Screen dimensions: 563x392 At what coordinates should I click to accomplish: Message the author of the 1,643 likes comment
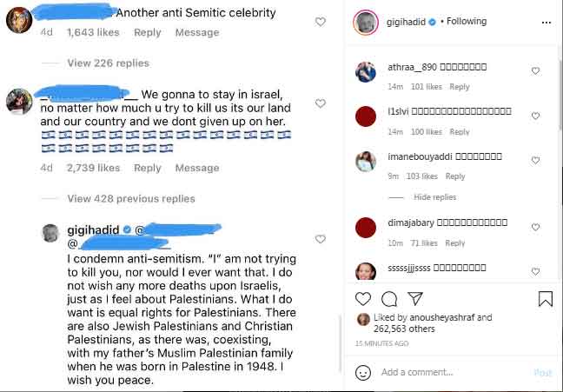point(196,32)
